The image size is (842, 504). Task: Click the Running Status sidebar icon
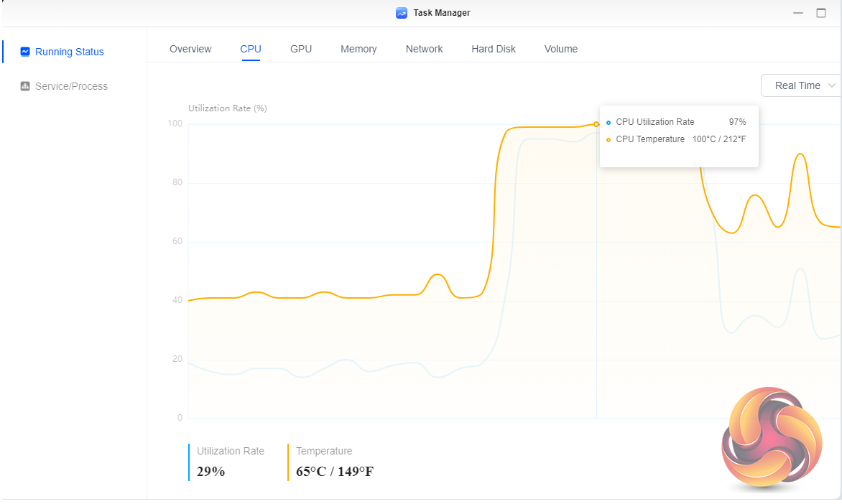25,52
